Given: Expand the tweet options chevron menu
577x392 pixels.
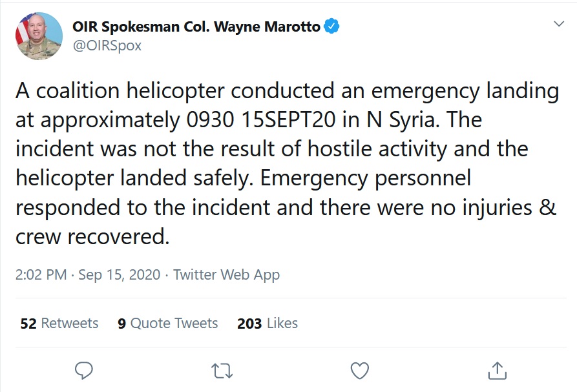Looking at the screenshot, I should click(x=560, y=24).
